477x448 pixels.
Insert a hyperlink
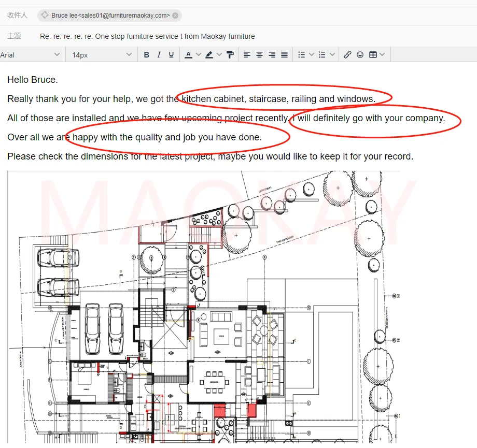point(347,55)
